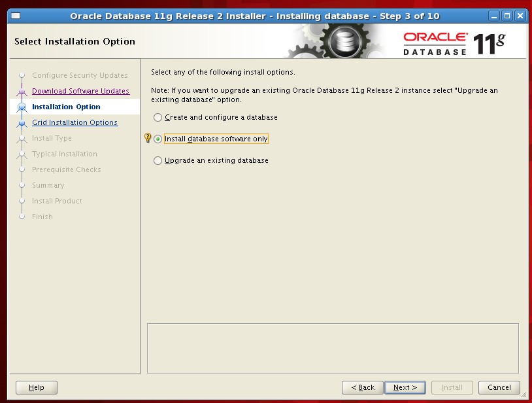Go to Grid Installation Options step
Image resolution: width=532 pixels, height=403 pixels.
coord(75,122)
